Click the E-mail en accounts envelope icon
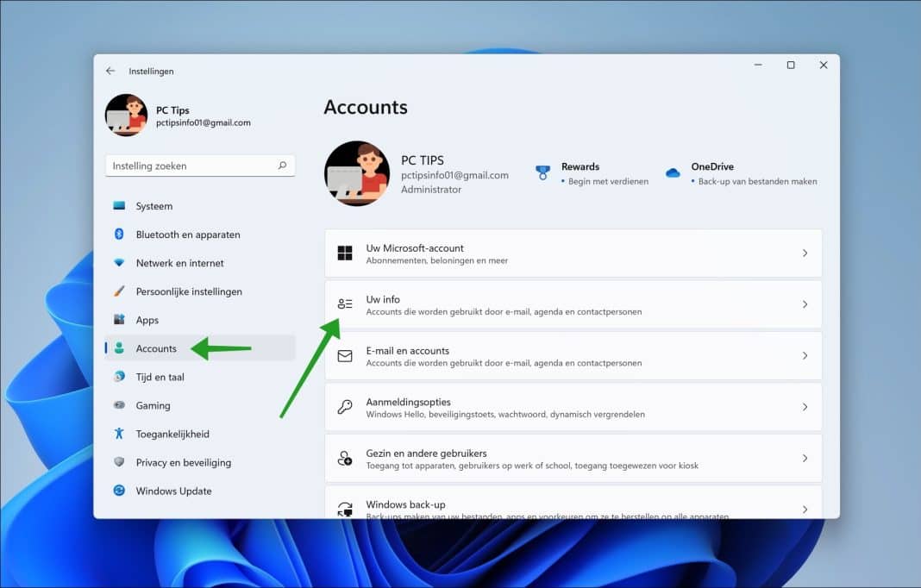 point(345,354)
